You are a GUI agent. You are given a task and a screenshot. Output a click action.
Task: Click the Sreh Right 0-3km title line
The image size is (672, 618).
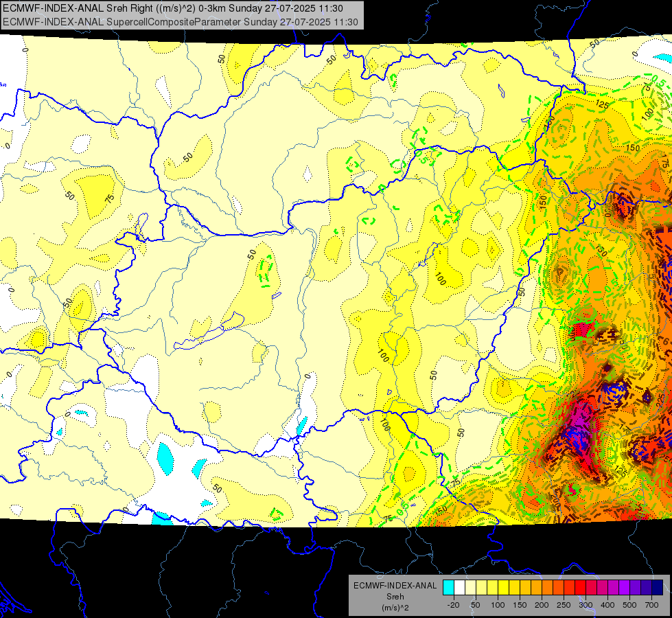(173, 8)
